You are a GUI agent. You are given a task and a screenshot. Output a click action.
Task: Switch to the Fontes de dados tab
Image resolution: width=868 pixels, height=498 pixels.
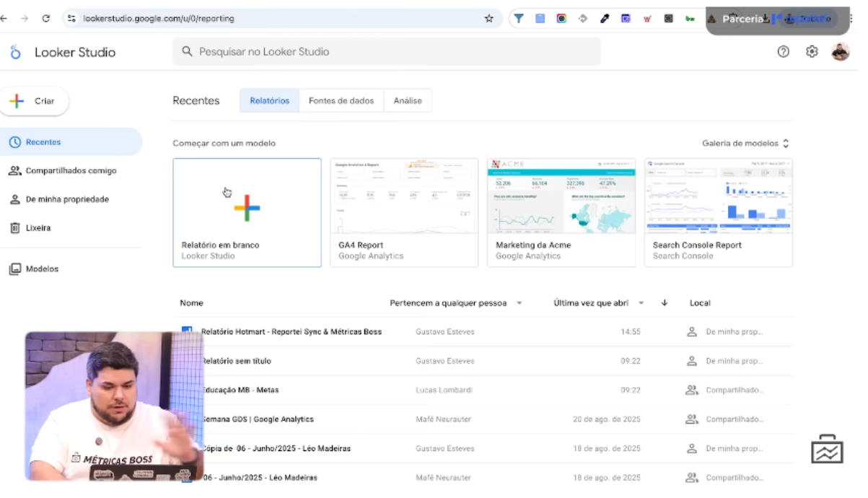click(341, 101)
